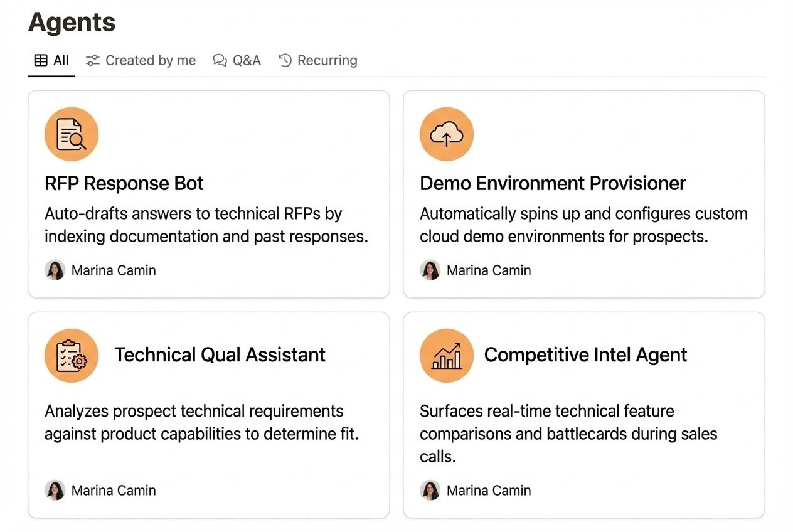Click Marina Camin's avatar on RFP Response Bot
Image resolution: width=793 pixels, height=532 pixels.
point(55,270)
